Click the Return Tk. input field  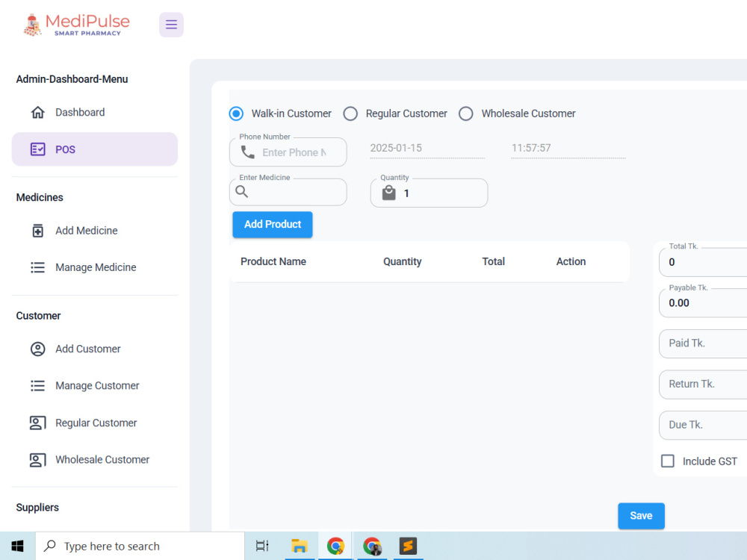703,385
